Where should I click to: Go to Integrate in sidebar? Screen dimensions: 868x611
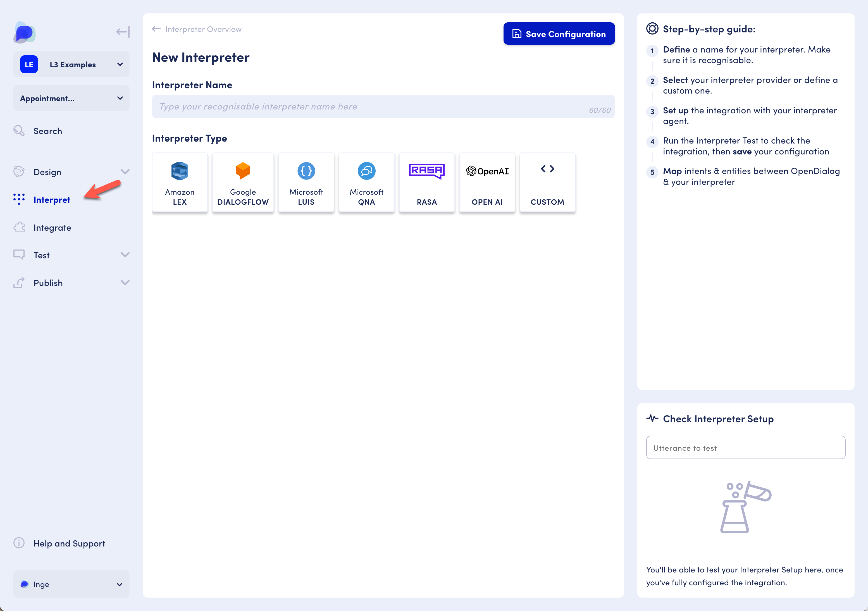click(x=52, y=228)
